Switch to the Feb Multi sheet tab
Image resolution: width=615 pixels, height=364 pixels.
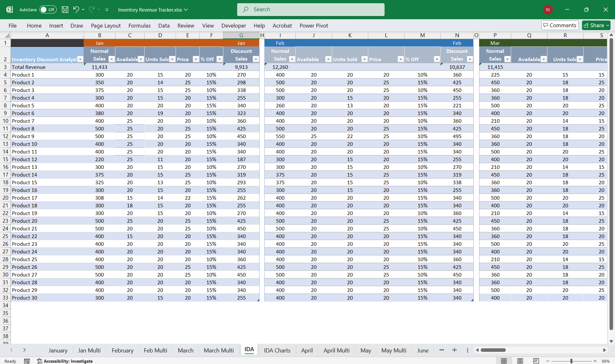pyautogui.click(x=155, y=350)
